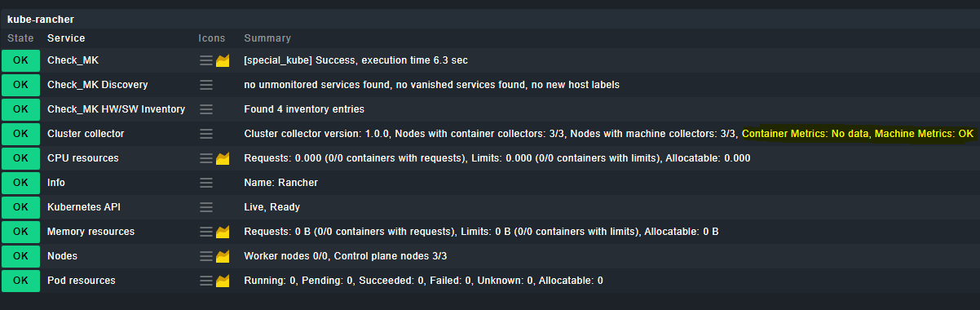Open graph icon for Check_MK service
Viewport: 980px width, 310px height.
(223, 60)
